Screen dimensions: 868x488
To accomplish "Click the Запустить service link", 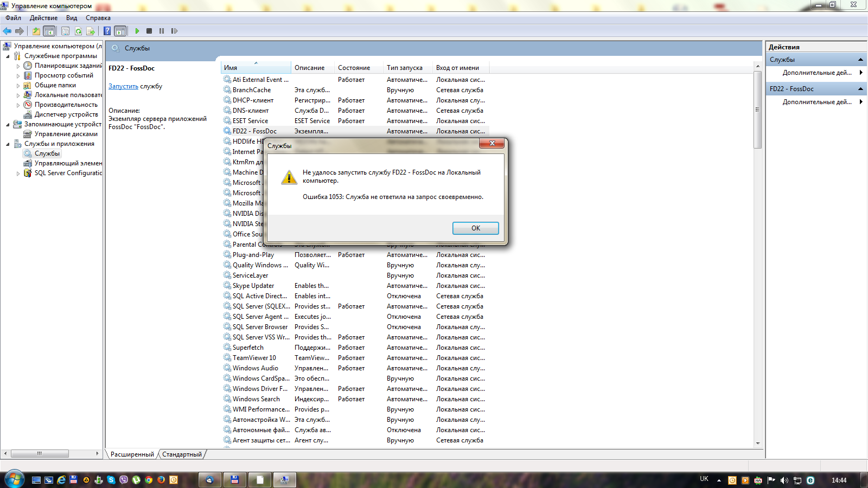I will 123,86.
